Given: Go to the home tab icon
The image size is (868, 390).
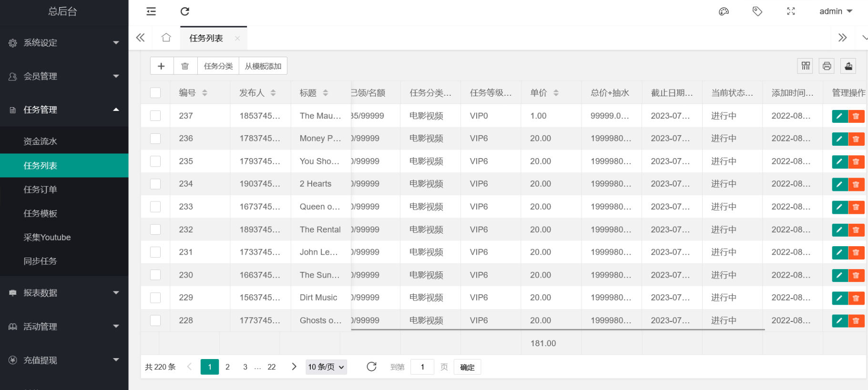Looking at the screenshot, I should click(166, 38).
